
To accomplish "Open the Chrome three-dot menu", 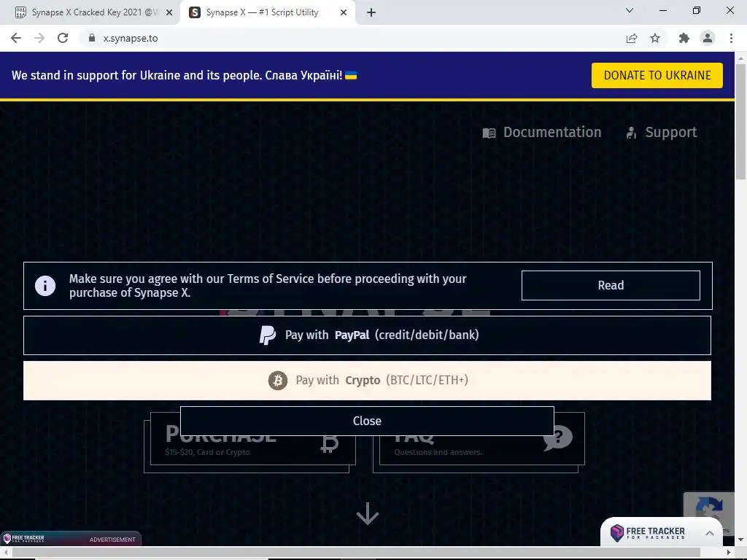I will (x=731, y=38).
